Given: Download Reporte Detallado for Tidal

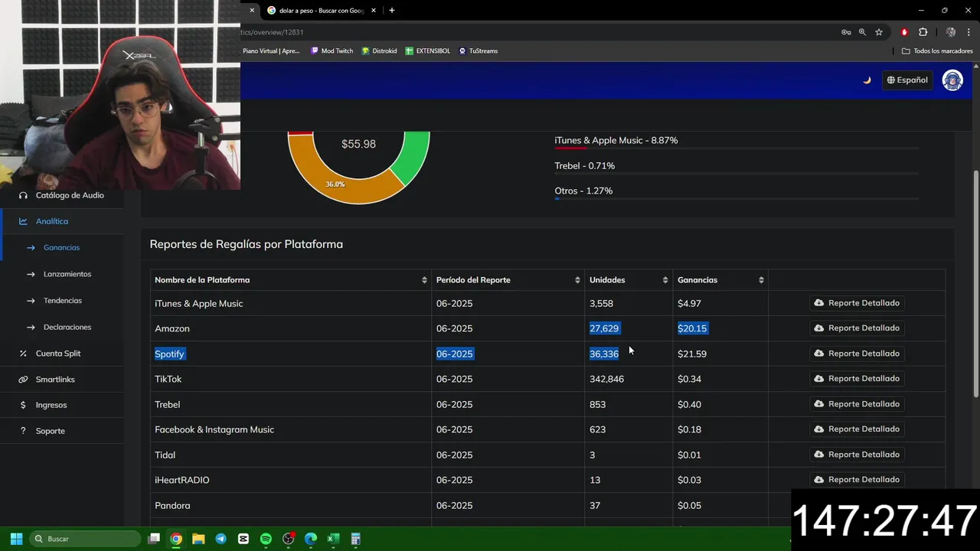Looking at the screenshot, I should click(x=857, y=455).
